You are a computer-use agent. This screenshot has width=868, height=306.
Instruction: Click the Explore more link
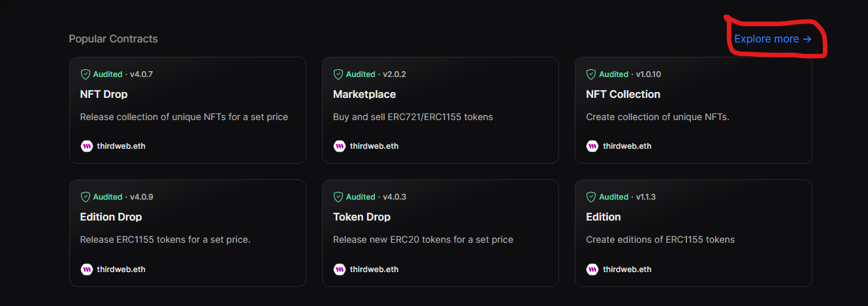pyautogui.click(x=773, y=39)
